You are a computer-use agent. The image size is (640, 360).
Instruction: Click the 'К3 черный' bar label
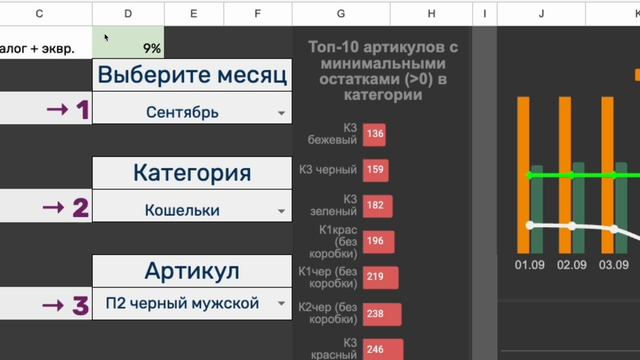pyautogui.click(x=328, y=169)
